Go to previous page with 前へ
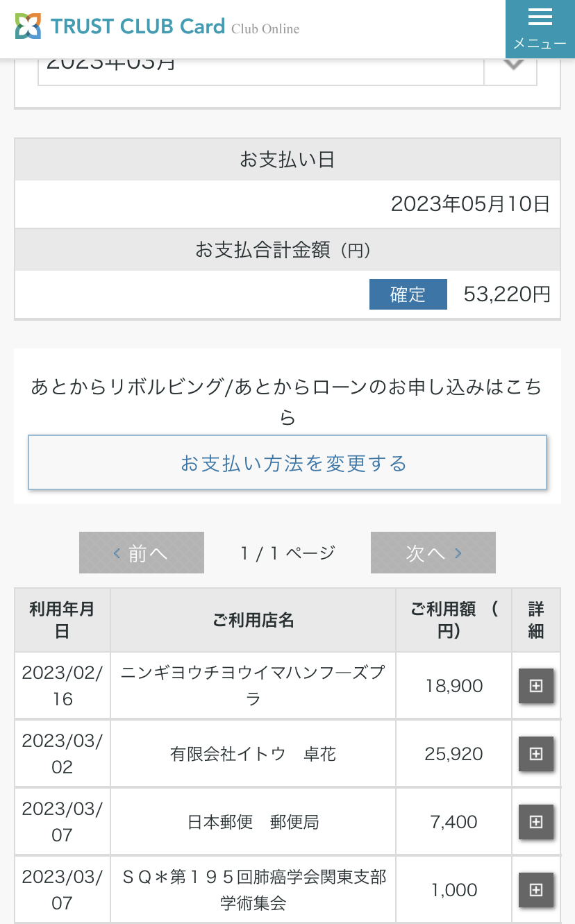 [x=142, y=553]
